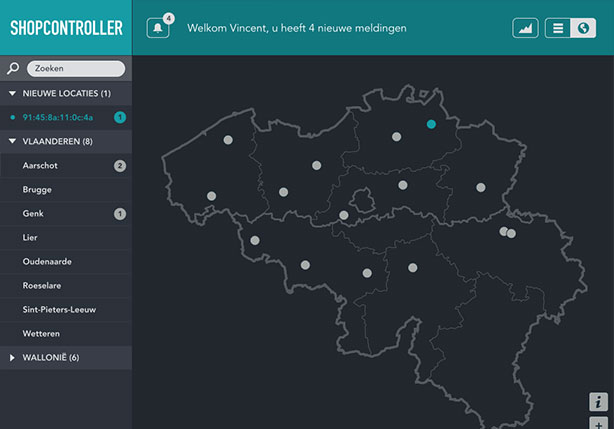The image size is (614, 429).
Task: Click the teal badge on 91:45:8a:11:0c:4a
Action: click(120, 117)
